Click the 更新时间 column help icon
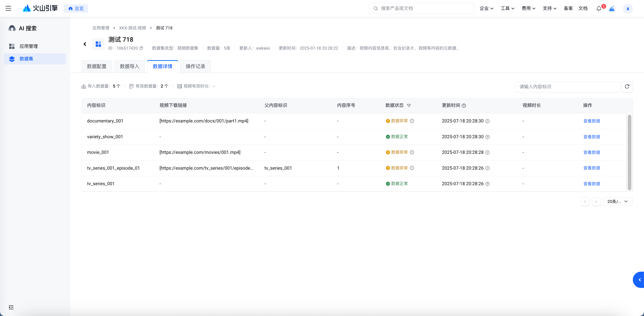Screen dimensions: 644x316 pos(464,106)
